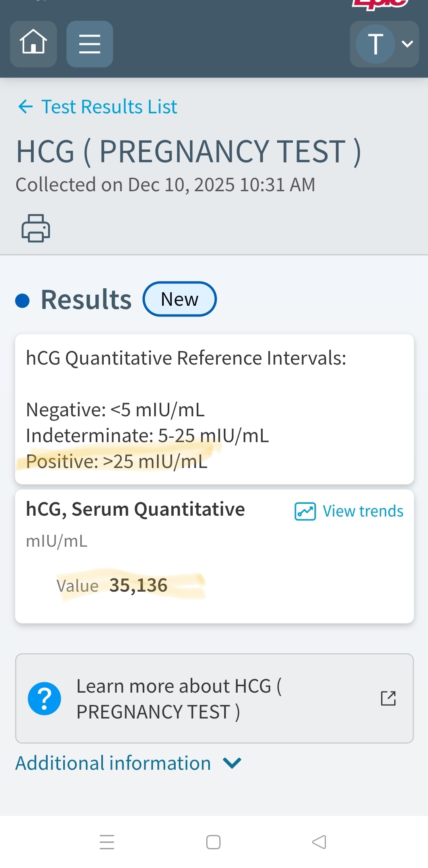Tap the T profile avatar

click(375, 44)
